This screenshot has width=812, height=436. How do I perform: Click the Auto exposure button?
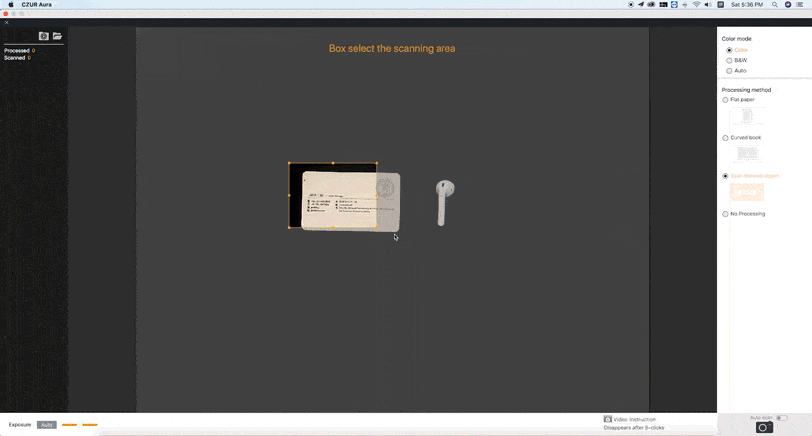(x=47, y=425)
